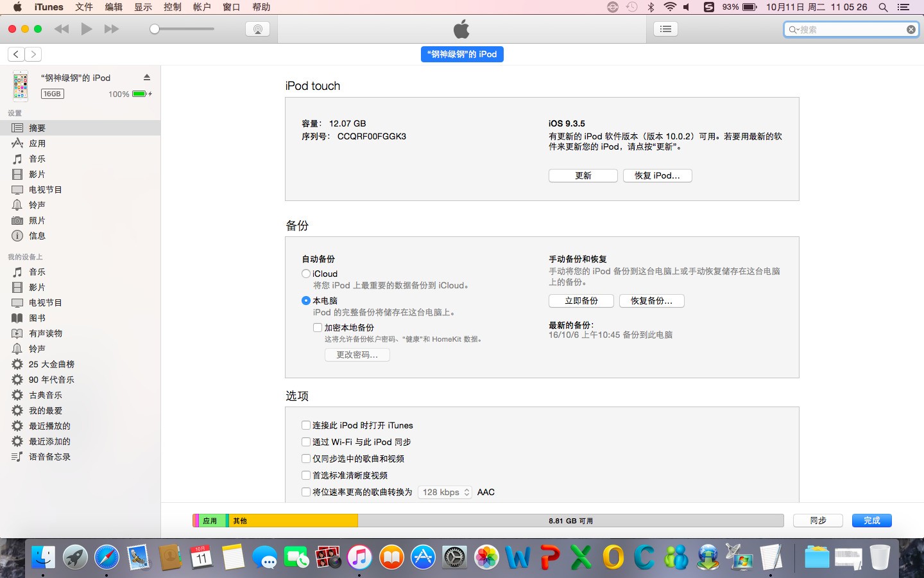Open the 窗口 menu
The height and width of the screenshot is (578, 924).
click(x=232, y=7)
